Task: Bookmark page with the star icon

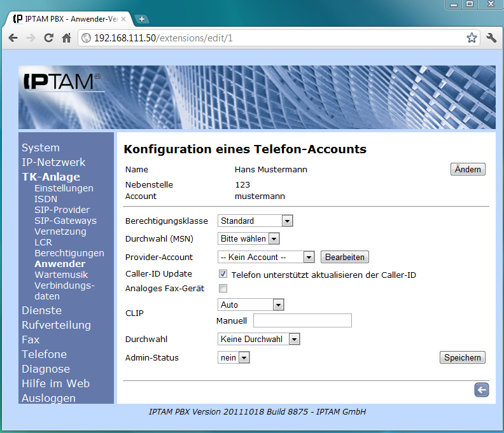Action: click(472, 38)
